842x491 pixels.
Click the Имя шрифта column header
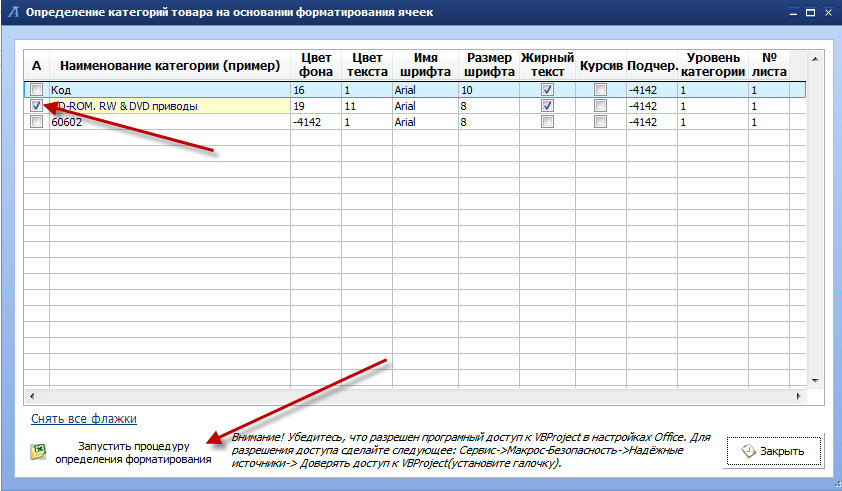pos(425,66)
